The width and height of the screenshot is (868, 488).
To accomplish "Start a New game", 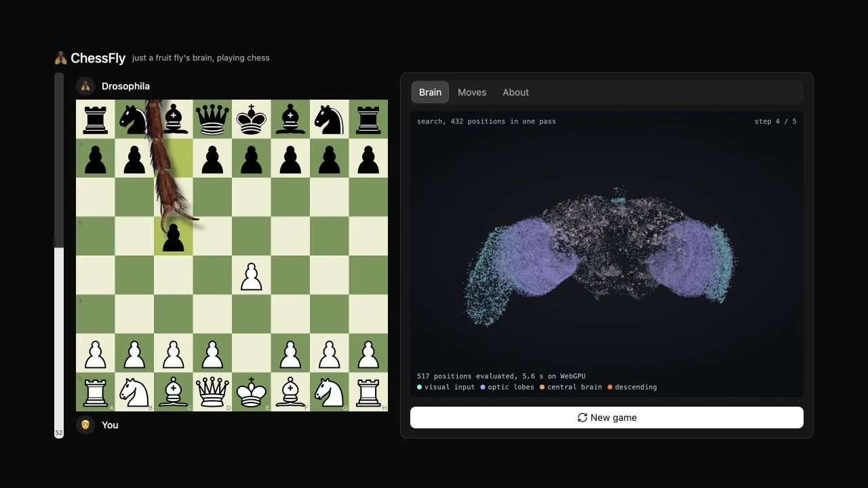I will coord(607,418).
